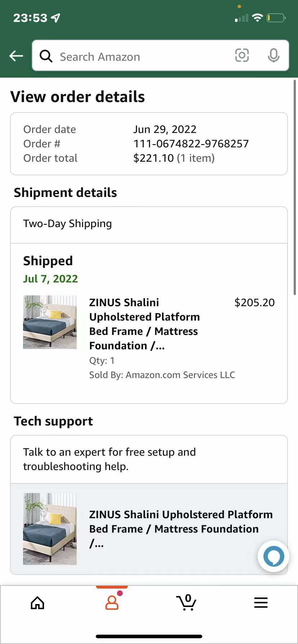Tap the search magnifier icon

pyautogui.click(x=46, y=56)
